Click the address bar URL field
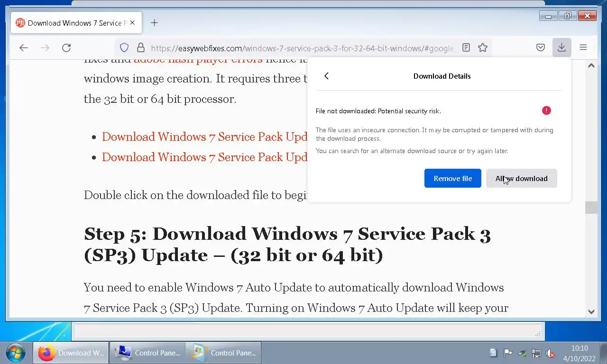This screenshot has height=364, width=607. [303, 48]
